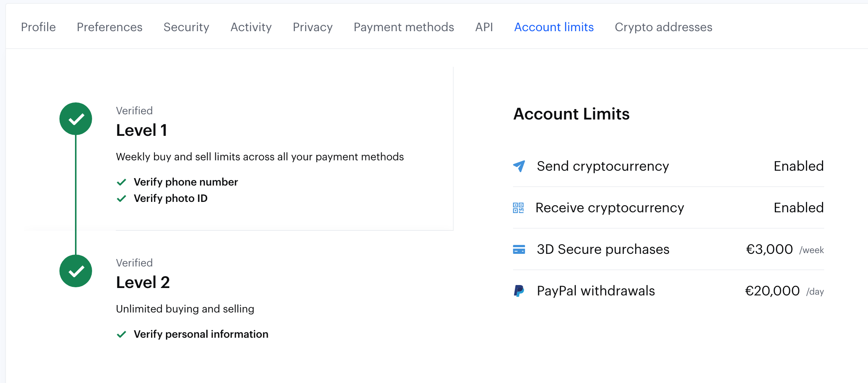The width and height of the screenshot is (868, 383).
Task: Click the Verify phone number checkmark
Action: pyautogui.click(x=121, y=182)
